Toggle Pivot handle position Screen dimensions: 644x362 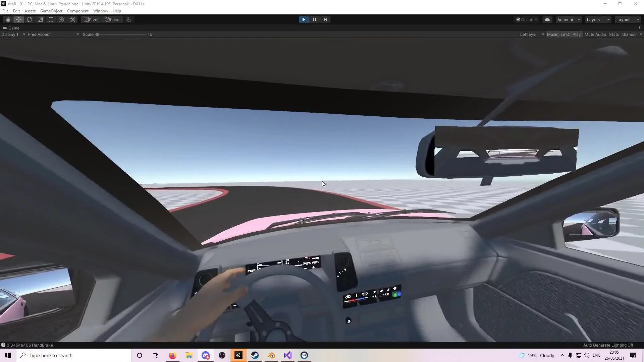pyautogui.click(x=91, y=19)
